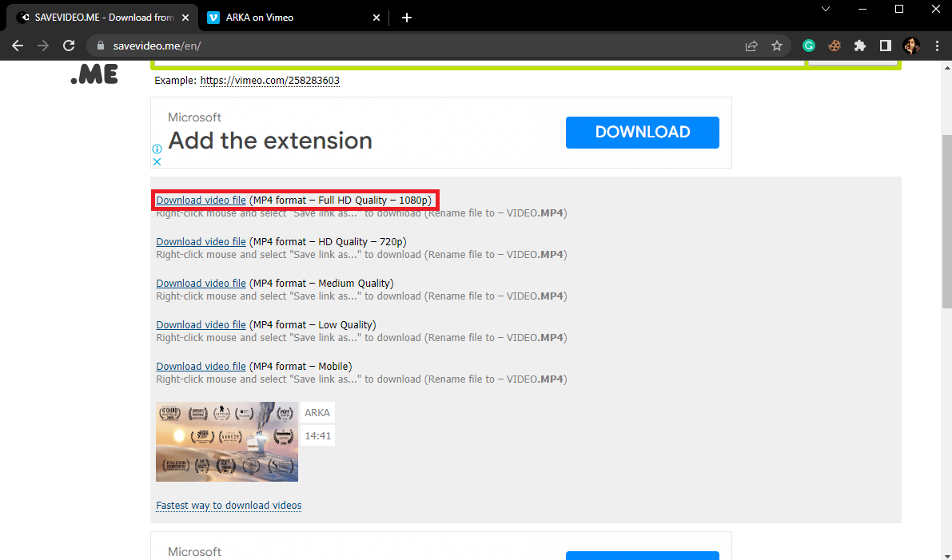
Task: Open the example Vimeo link
Action: click(x=269, y=80)
